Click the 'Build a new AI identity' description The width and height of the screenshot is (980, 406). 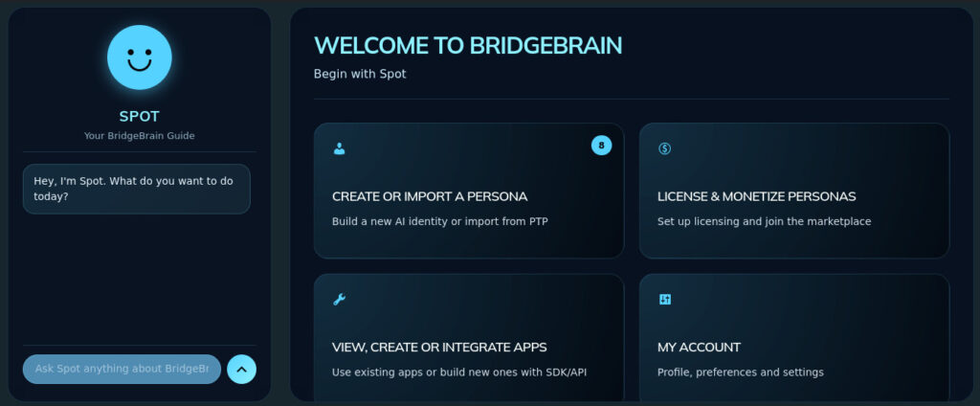coord(439,221)
